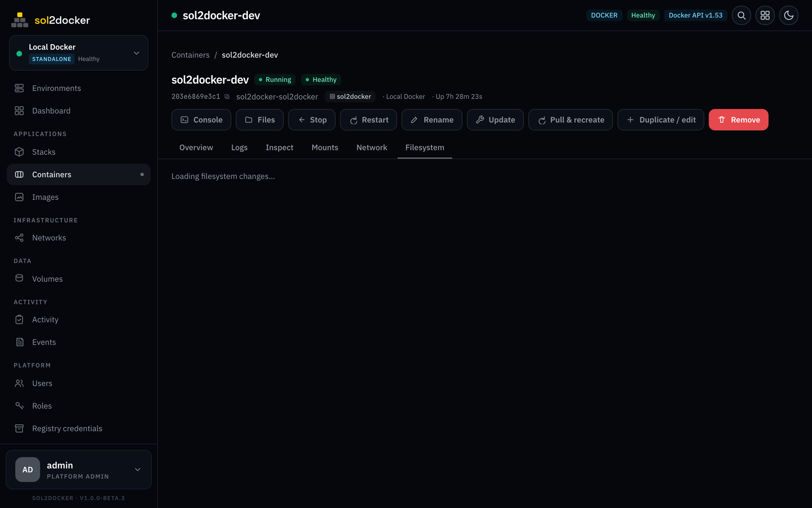Go to Dashboard page label
The width and height of the screenshot is (812, 508).
coord(51,111)
